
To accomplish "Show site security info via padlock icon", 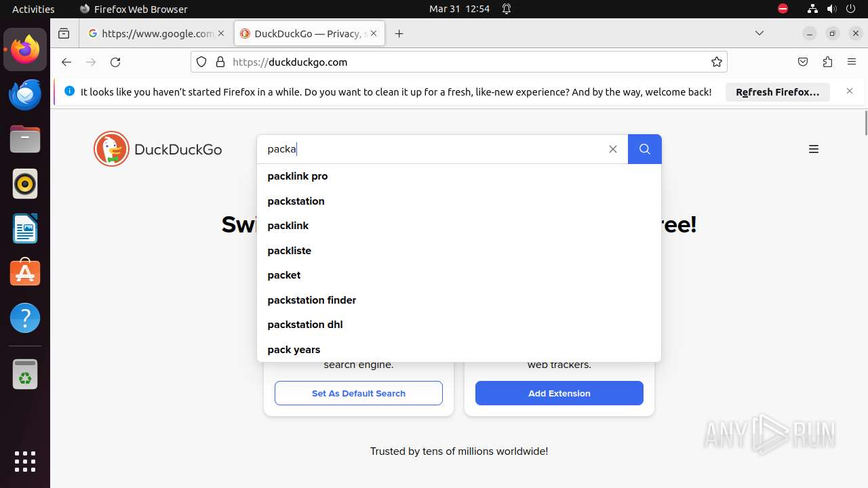I will coord(220,62).
